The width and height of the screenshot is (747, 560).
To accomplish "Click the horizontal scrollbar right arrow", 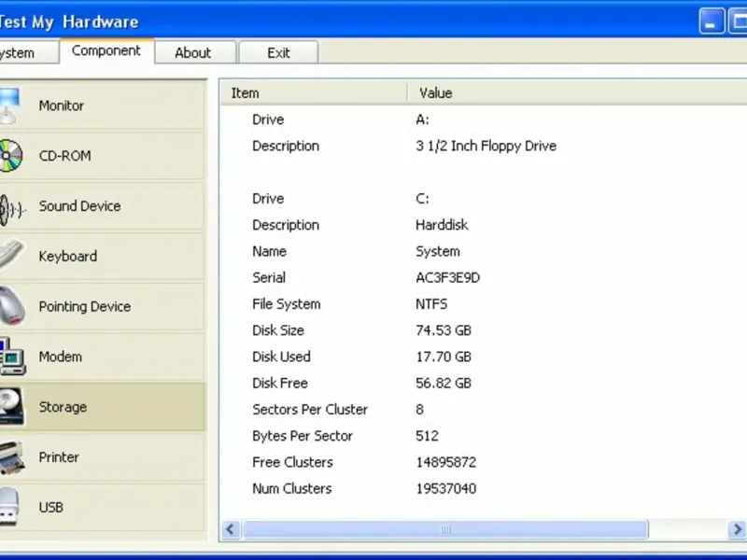I will [737, 529].
